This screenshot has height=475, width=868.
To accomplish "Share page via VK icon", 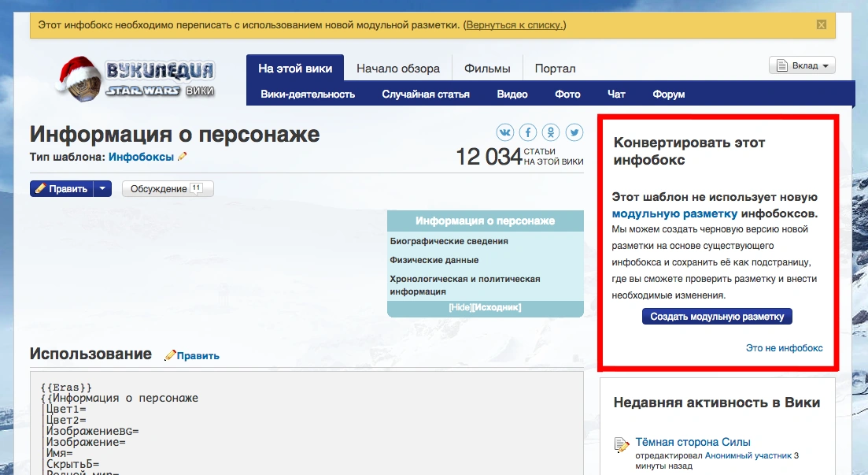I will [505, 132].
